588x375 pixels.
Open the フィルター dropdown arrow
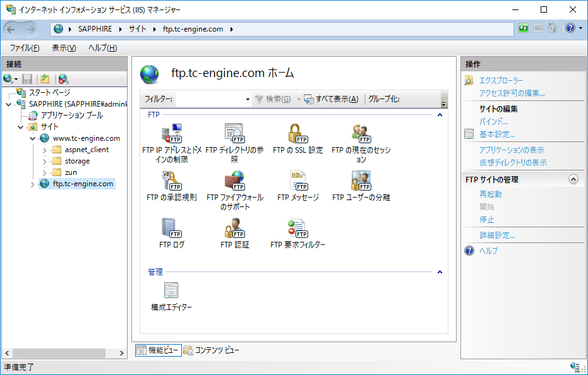pos(248,99)
